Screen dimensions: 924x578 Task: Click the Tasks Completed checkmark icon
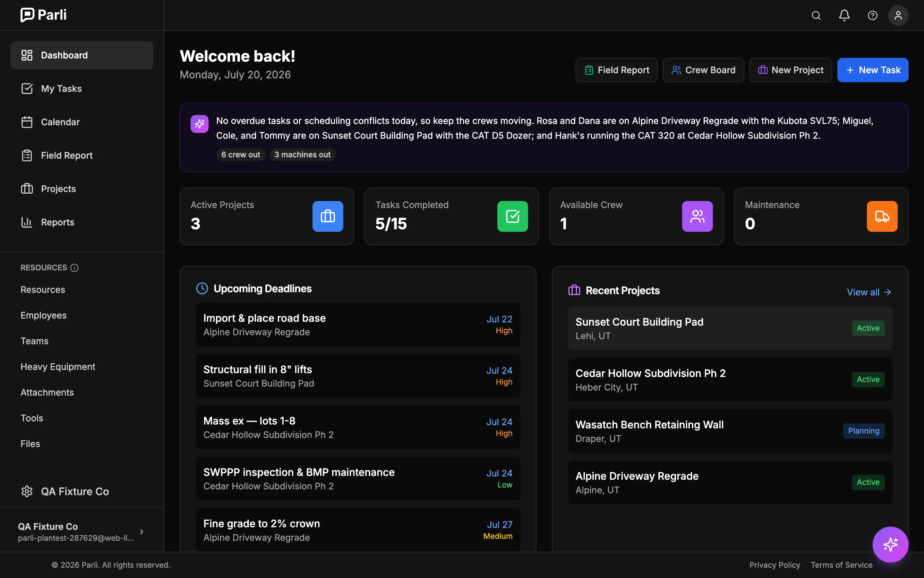click(512, 216)
